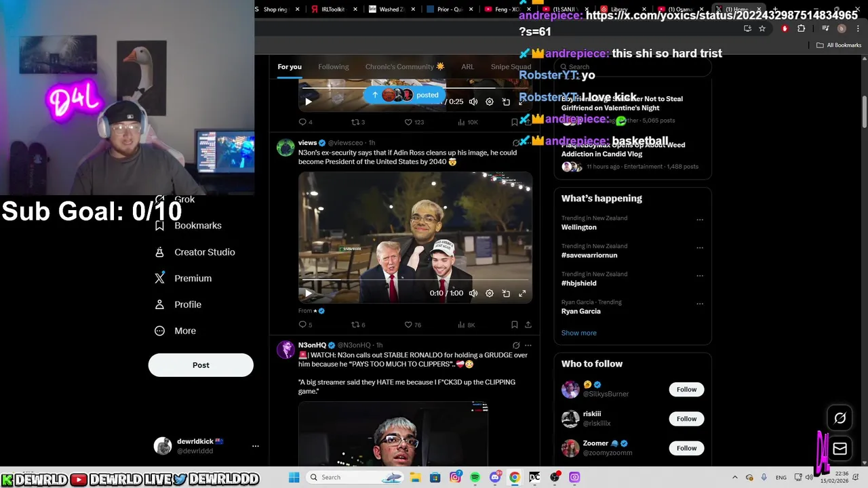The height and width of the screenshot is (488, 868).
Task: Reply to the top post with 4 replies
Action: 305,122
